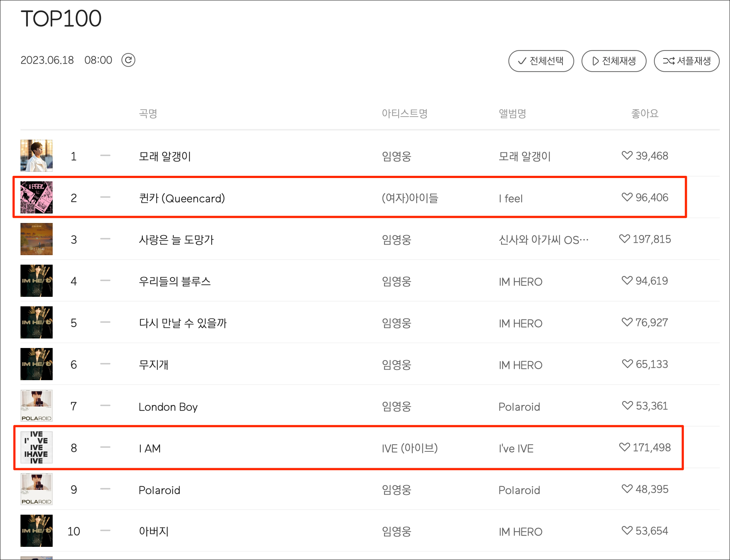Click the chart refresh icon
The image size is (730, 560).
[x=129, y=60]
